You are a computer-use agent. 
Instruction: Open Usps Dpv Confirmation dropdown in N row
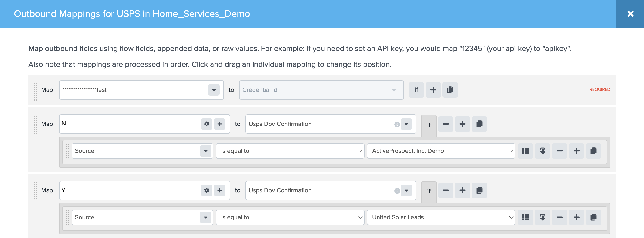click(x=406, y=124)
